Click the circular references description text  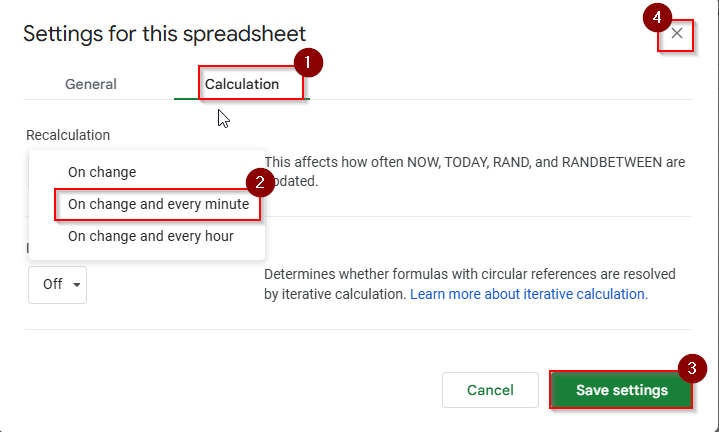click(x=470, y=274)
